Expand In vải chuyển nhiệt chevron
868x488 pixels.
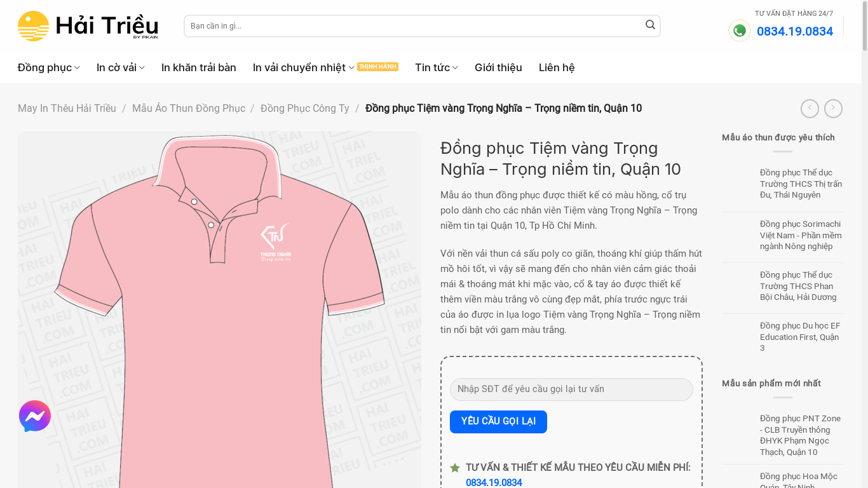351,68
